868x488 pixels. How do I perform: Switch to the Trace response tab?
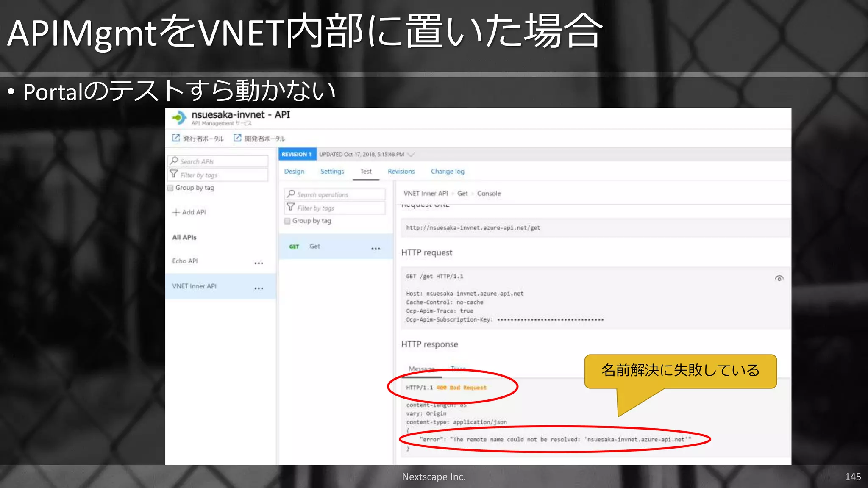click(458, 369)
